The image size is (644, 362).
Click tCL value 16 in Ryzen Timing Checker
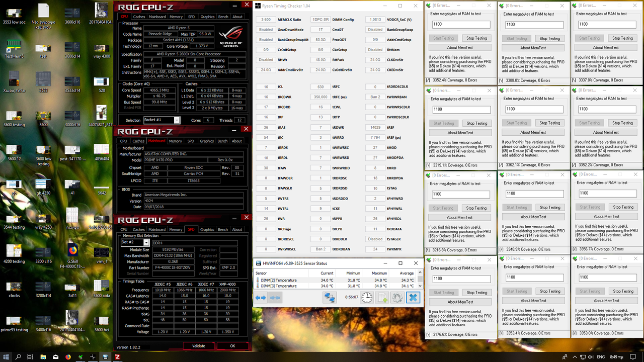266,87
